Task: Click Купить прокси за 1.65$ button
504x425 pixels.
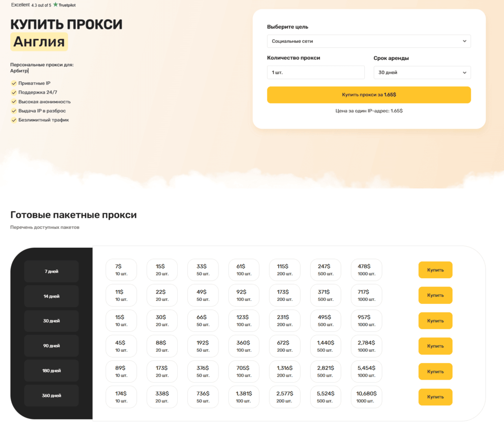Action: pos(369,95)
